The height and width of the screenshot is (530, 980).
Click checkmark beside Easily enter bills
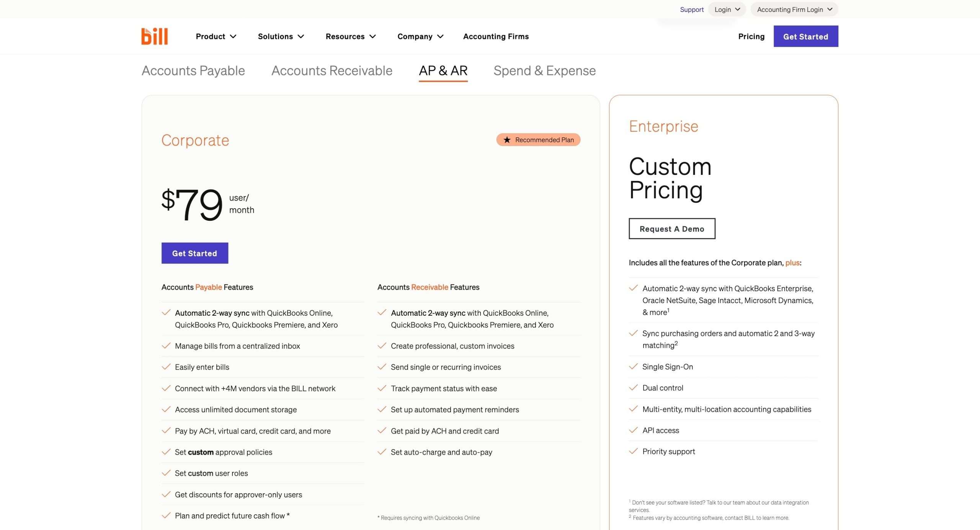coord(166,367)
